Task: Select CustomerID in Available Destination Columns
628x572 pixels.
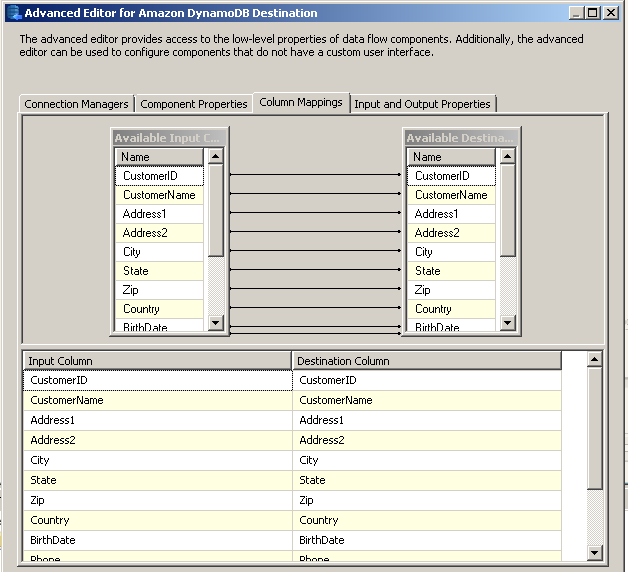Action: point(451,176)
